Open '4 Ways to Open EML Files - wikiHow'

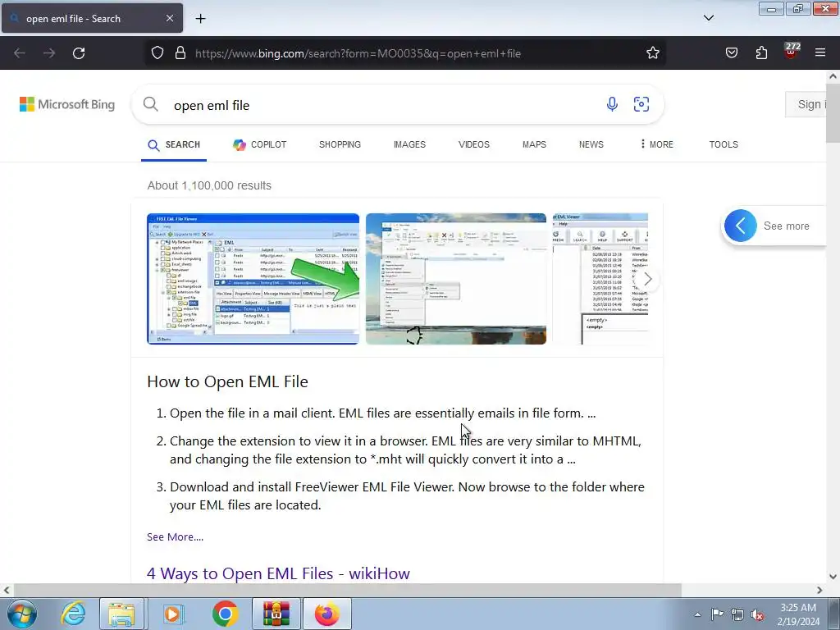[278, 573]
